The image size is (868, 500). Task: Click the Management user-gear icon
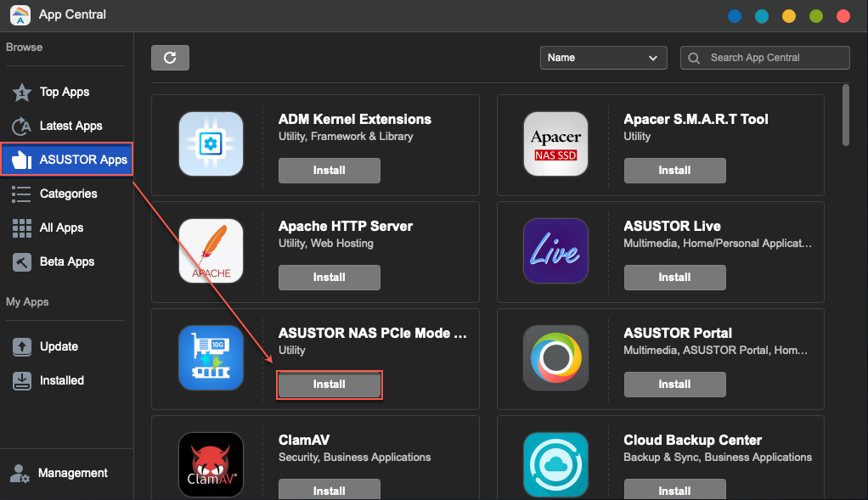20,474
